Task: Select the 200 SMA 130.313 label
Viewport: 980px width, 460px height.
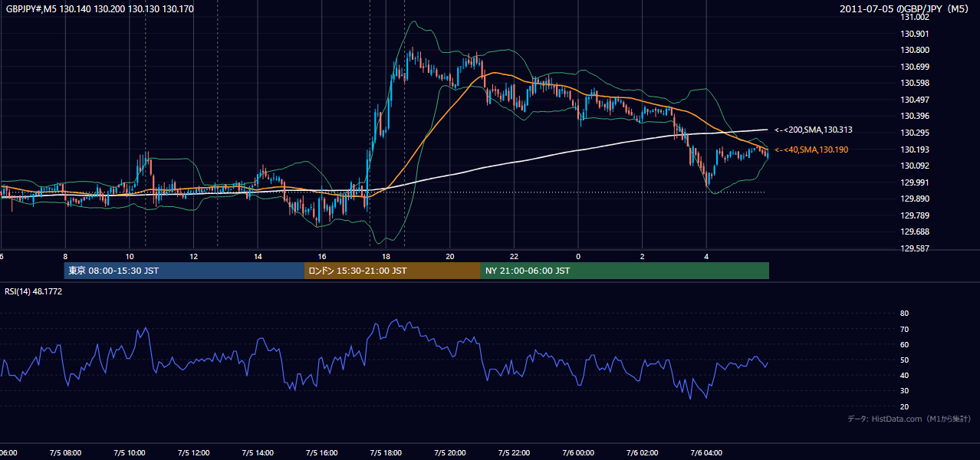Action: pyautogui.click(x=814, y=130)
